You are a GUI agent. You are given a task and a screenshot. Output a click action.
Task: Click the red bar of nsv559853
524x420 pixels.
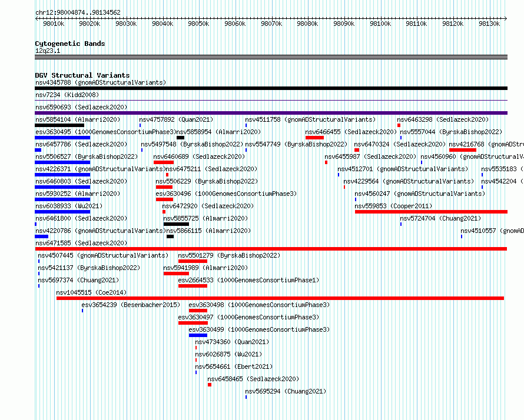coord(431,212)
